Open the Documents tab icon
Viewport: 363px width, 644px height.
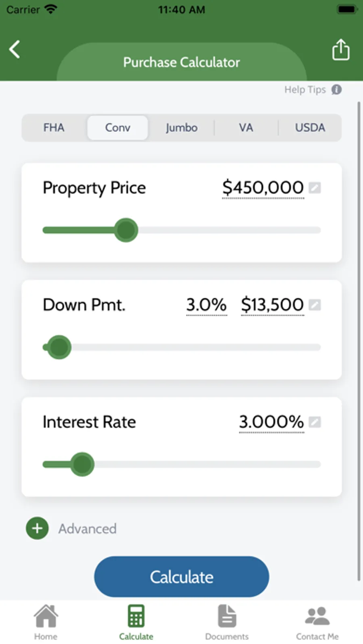227,617
